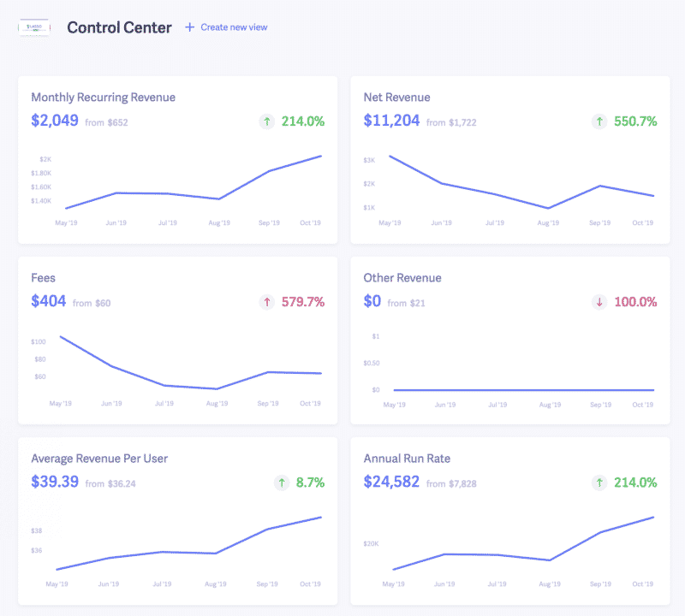The image size is (685, 616).
Task: Click the down arrow icon in Other Revenue card
Action: click(x=599, y=302)
